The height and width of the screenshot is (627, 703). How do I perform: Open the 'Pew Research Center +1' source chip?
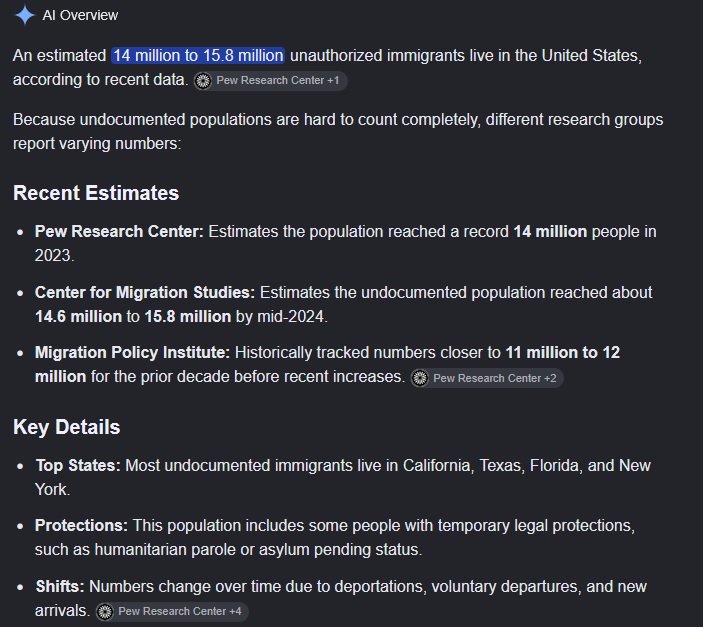pos(270,81)
